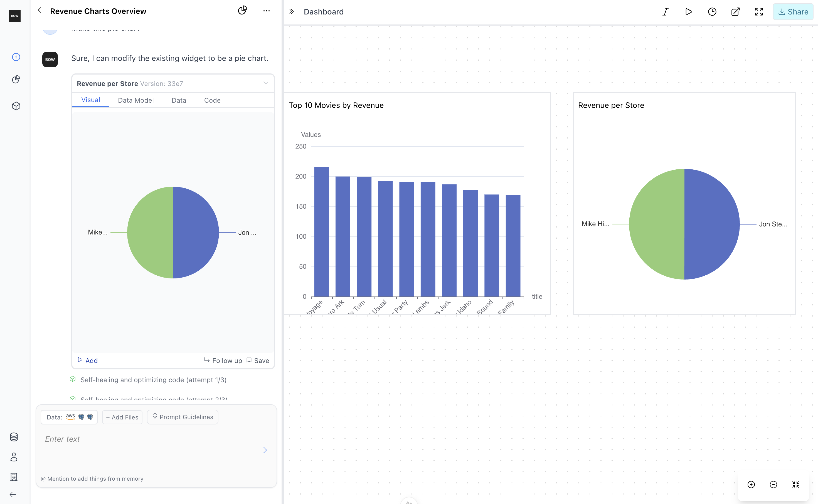Collapse sidebar with bottom left arrow
Image resolution: width=818 pixels, height=504 pixels.
13,495
